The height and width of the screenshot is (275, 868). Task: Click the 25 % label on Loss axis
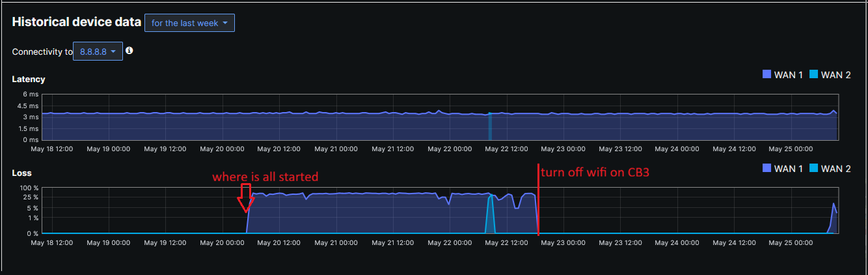coord(31,197)
